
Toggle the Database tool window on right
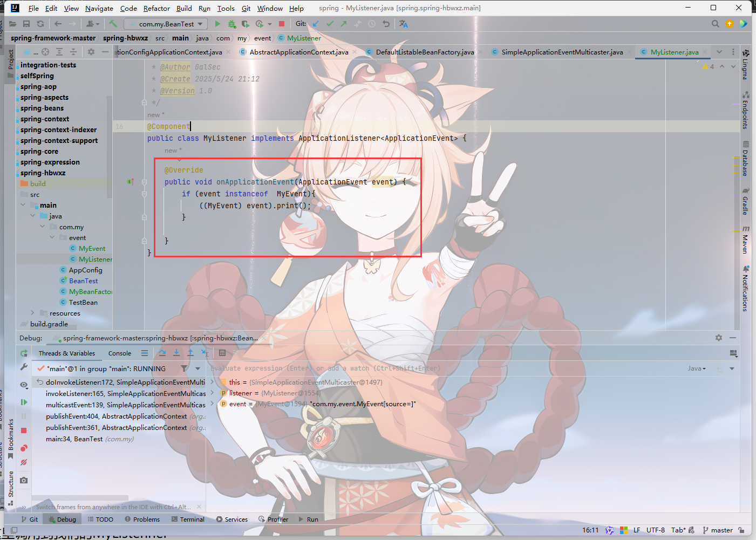745,159
